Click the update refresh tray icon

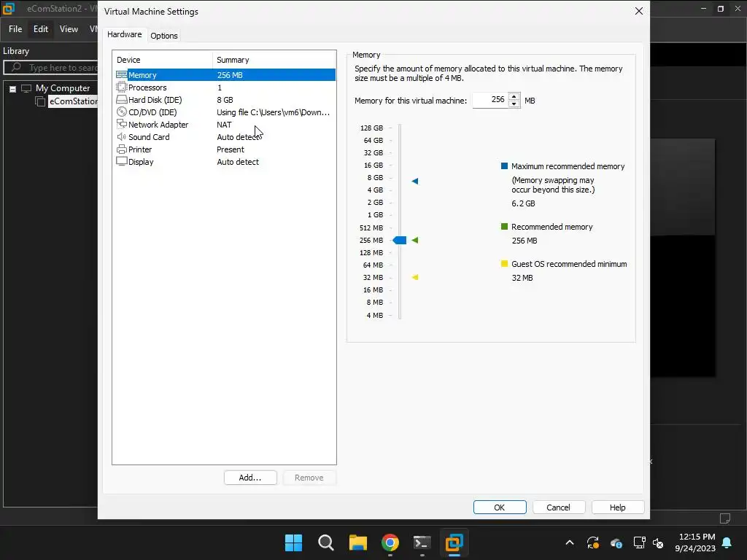pyautogui.click(x=592, y=542)
